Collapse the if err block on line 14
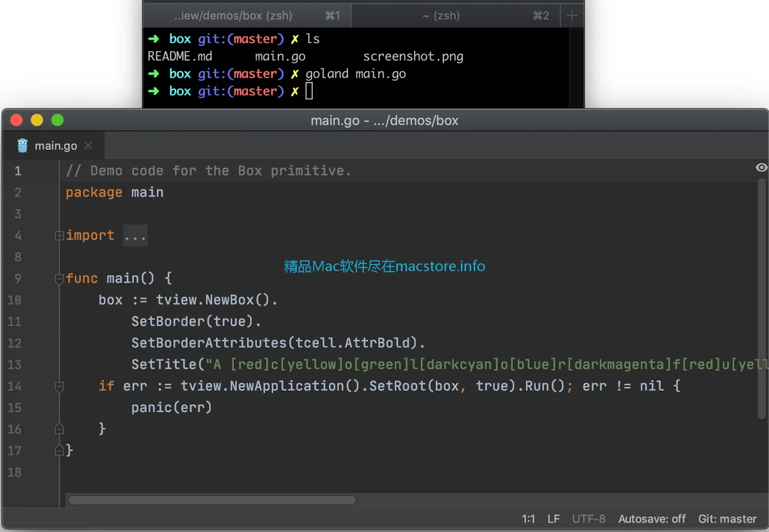This screenshot has width=769, height=532. pyautogui.click(x=60, y=386)
